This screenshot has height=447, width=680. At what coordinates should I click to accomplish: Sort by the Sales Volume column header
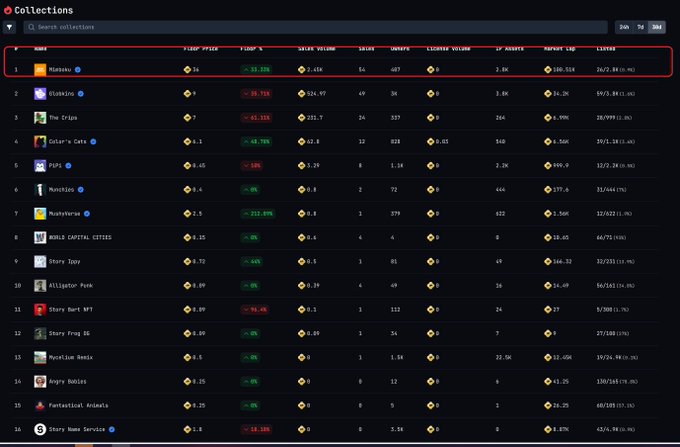(315, 47)
